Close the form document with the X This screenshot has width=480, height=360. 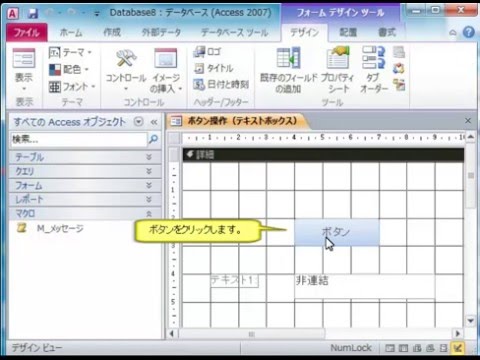(x=468, y=121)
